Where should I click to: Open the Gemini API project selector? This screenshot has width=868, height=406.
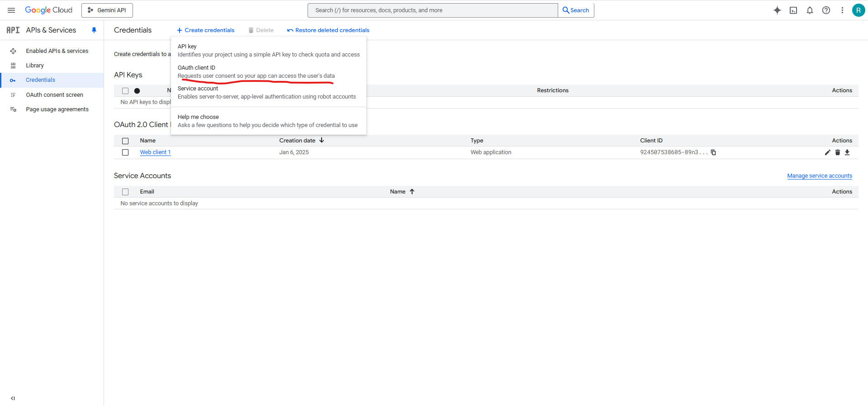(107, 10)
